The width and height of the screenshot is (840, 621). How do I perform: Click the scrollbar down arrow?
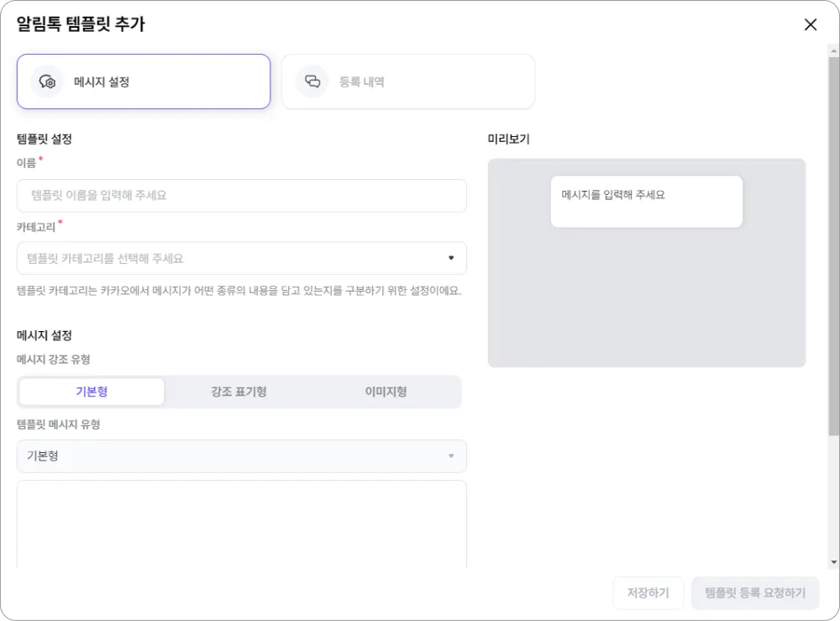[x=833, y=561]
